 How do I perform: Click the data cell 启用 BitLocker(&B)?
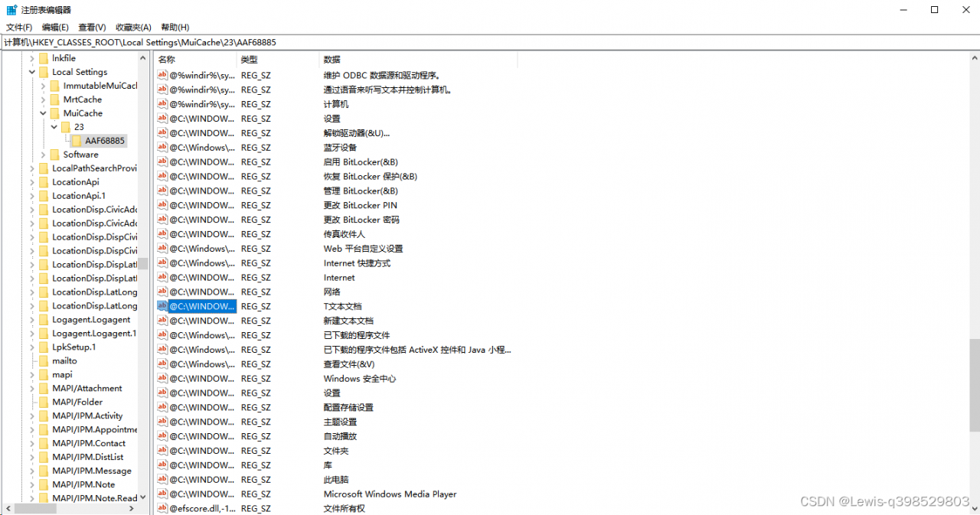click(x=361, y=162)
